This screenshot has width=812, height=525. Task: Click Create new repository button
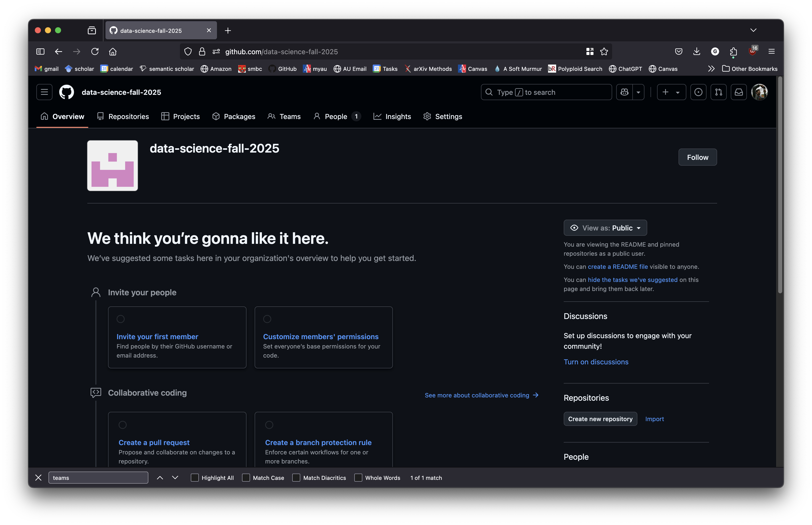600,419
